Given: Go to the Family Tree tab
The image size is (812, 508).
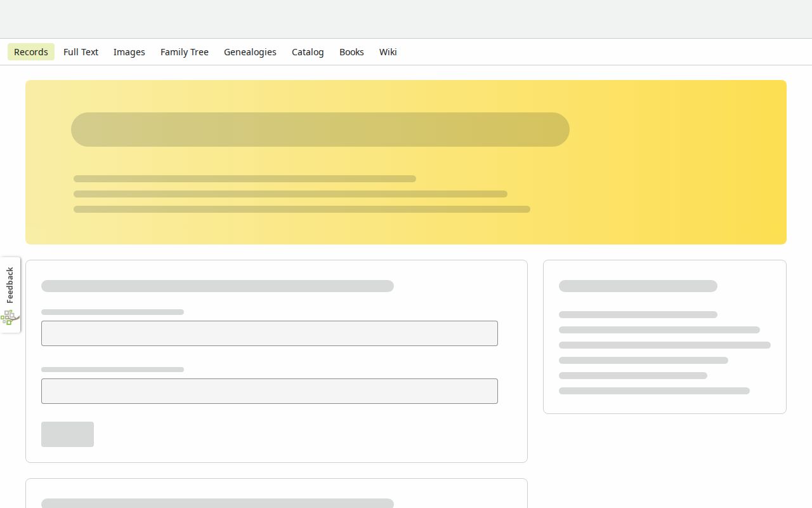Looking at the screenshot, I should (x=185, y=52).
